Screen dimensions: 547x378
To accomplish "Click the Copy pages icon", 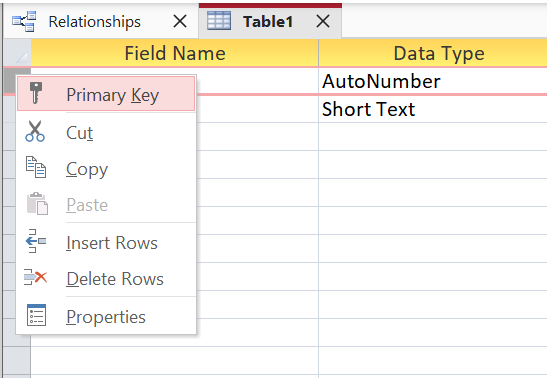I will (x=36, y=167).
